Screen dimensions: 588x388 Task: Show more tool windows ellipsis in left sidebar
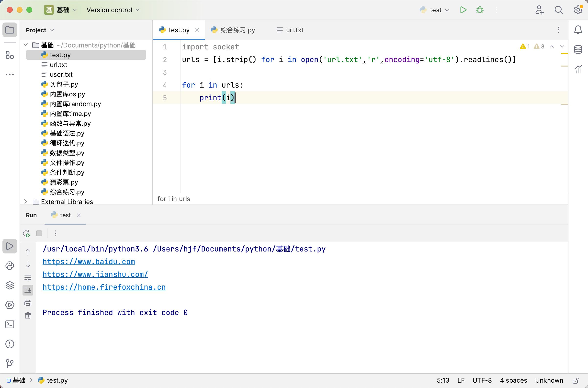pyautogui.click(x=10, y=74)
